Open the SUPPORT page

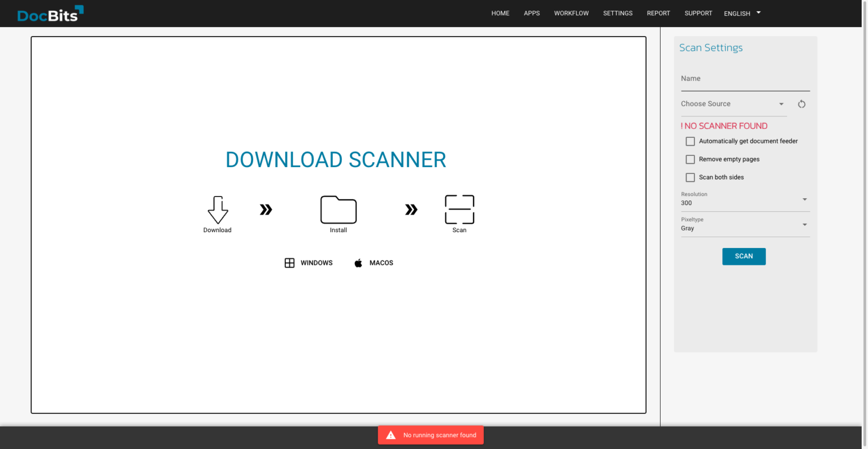click(698, 13)
